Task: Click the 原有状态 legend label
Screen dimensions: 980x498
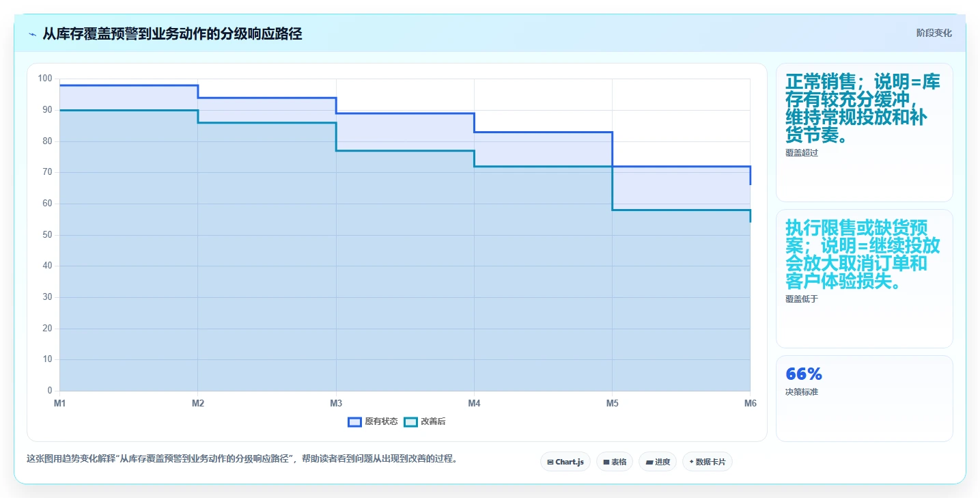Action: (381, 422)
